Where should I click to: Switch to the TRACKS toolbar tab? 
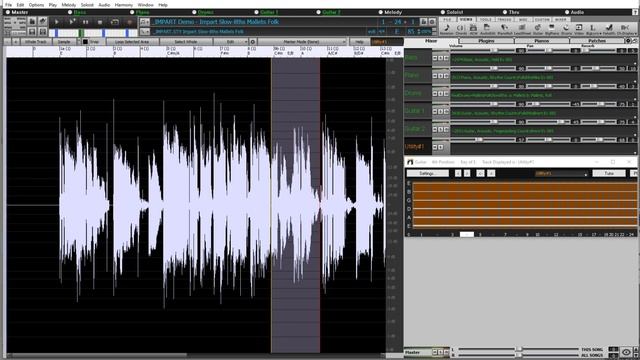click(504, 20)
